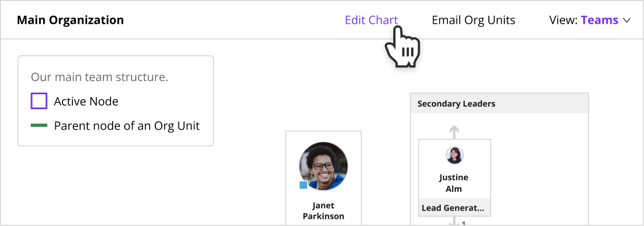Click the Edit Chart link
This screenshot has width=644, height=226.
[x=371, y=20]
